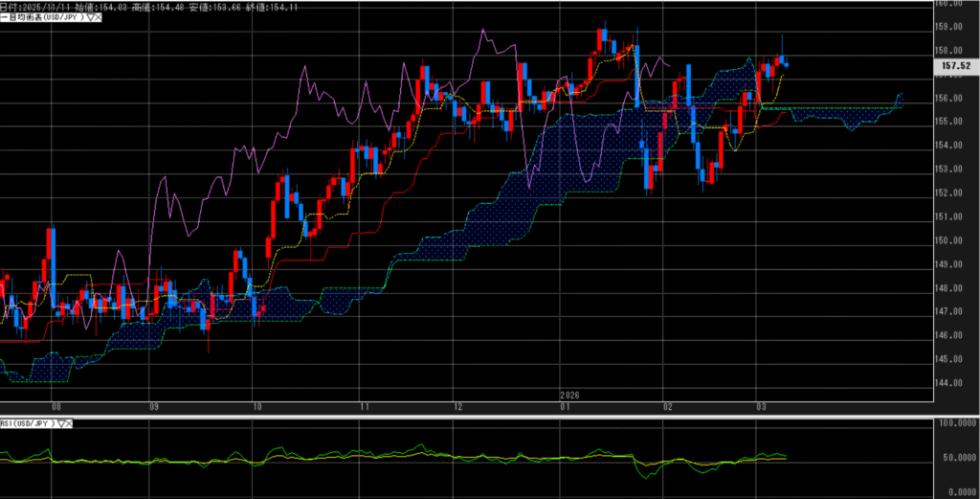Click the 終値 closing price readout
This screenshot has height=499, width=980.
pos(267,7)
